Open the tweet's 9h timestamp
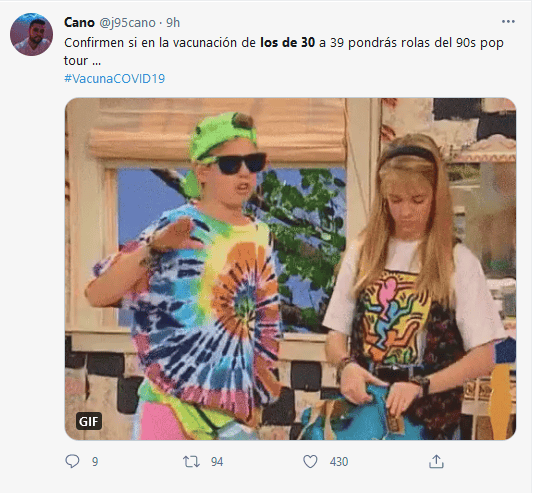 (x=173, y=23)
